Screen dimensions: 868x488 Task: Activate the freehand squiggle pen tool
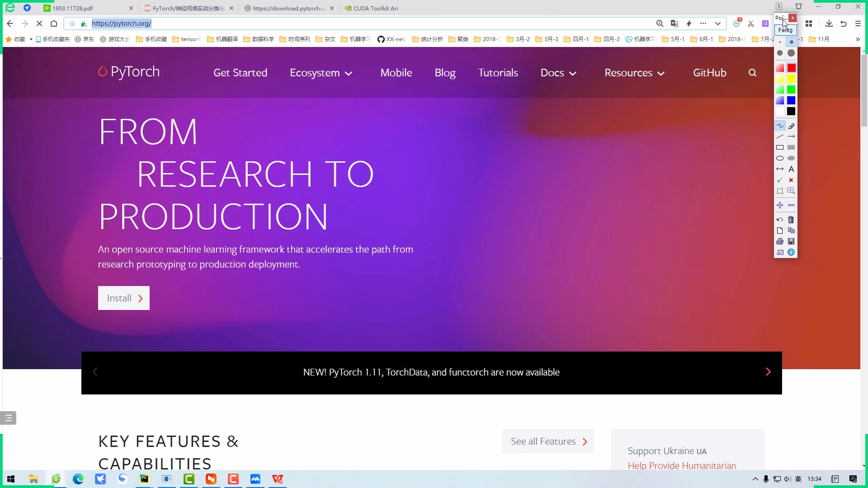click(780, 126)
